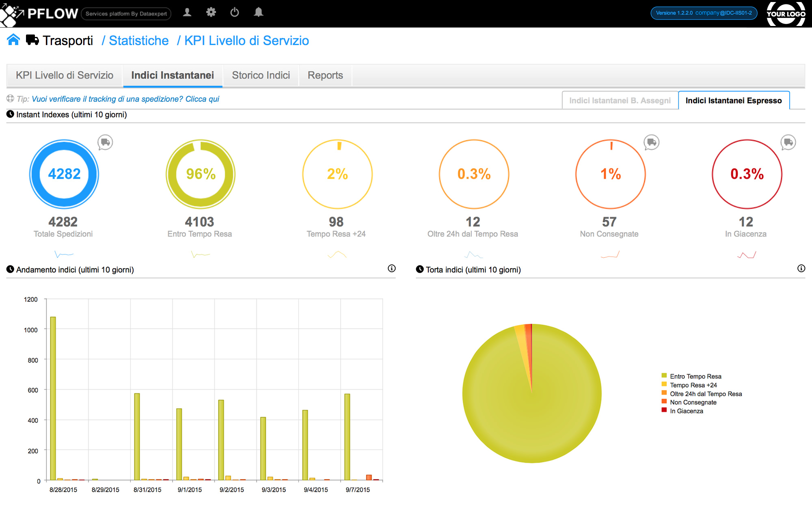Open info icon for Andamento indici chart

tap(391, 268)
